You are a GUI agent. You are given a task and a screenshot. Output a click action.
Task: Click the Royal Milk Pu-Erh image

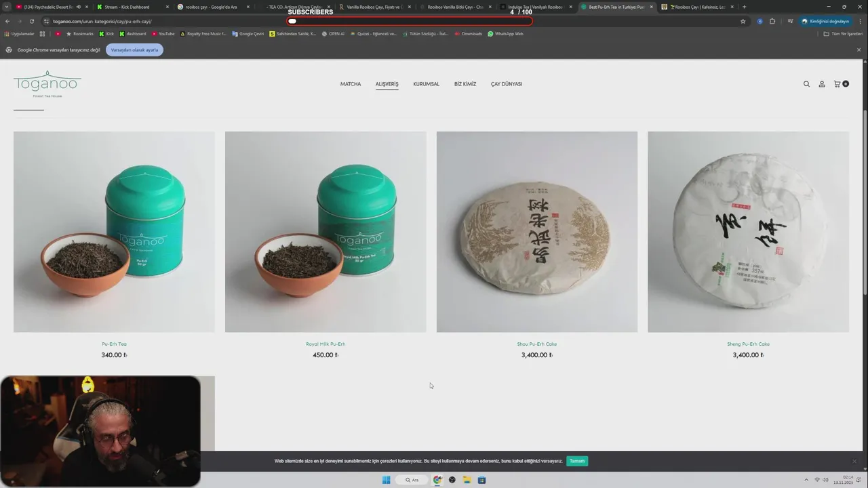point(325,232)
